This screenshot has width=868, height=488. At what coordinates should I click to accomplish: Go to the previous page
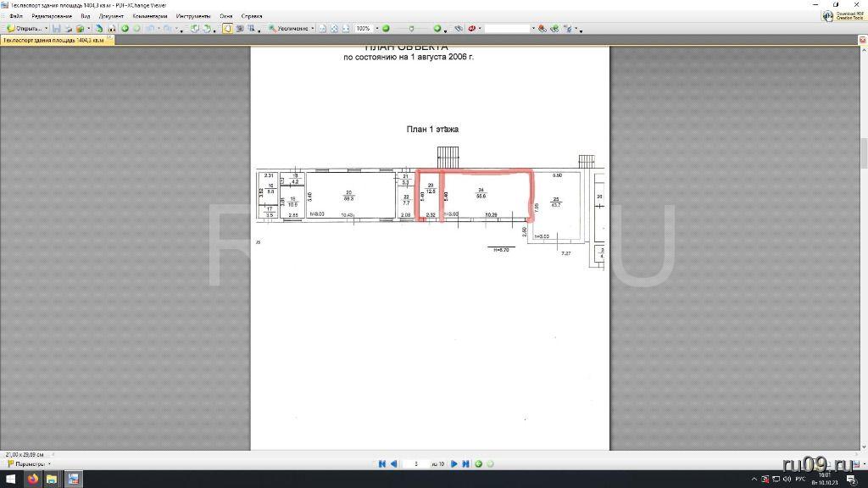click(393, 463)
